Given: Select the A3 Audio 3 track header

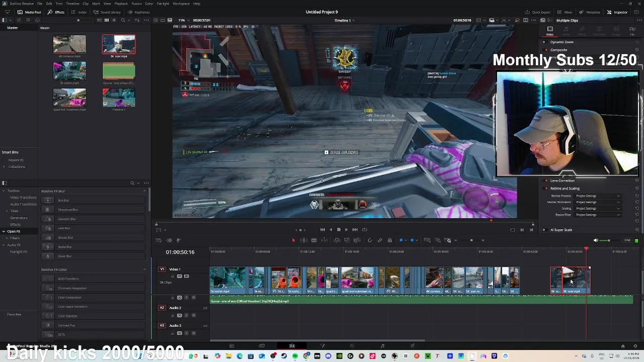Looking at the screenshot, I should coord(162,326).
